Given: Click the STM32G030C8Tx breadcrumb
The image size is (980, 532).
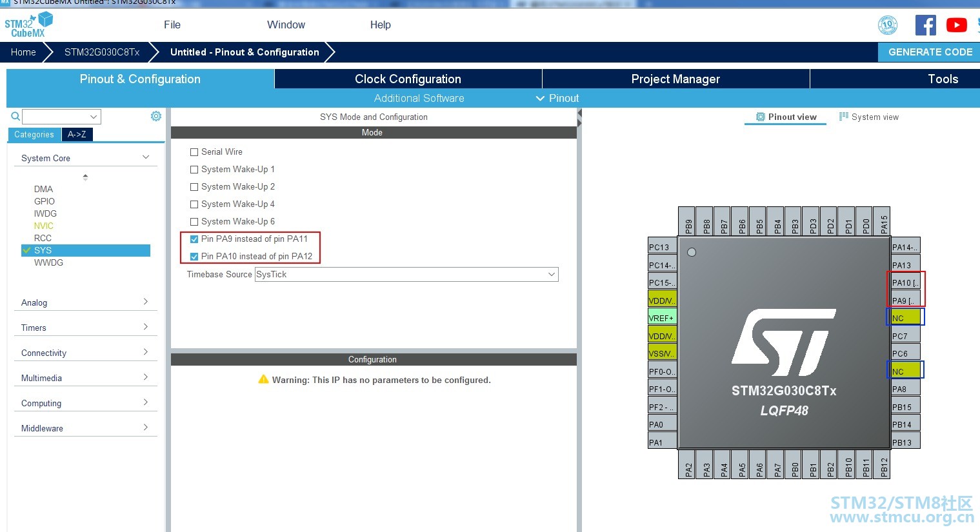Looking at the screenshot, I should tap(102, 52).
